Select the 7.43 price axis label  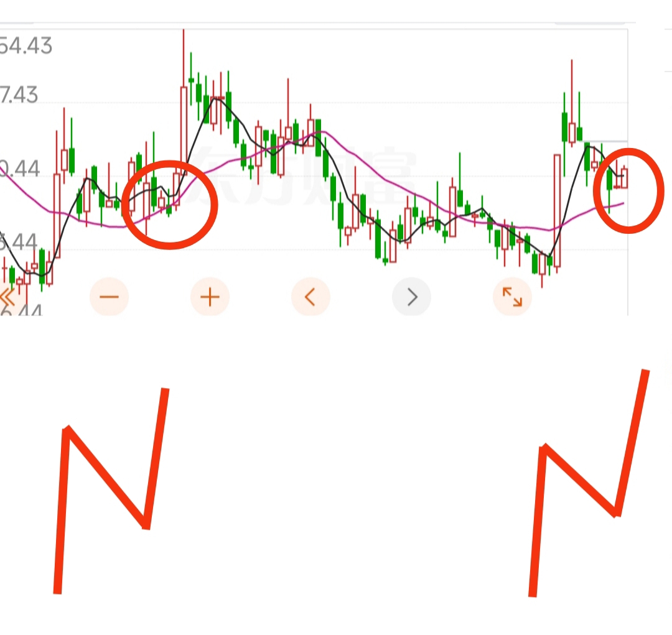(19, 95)
